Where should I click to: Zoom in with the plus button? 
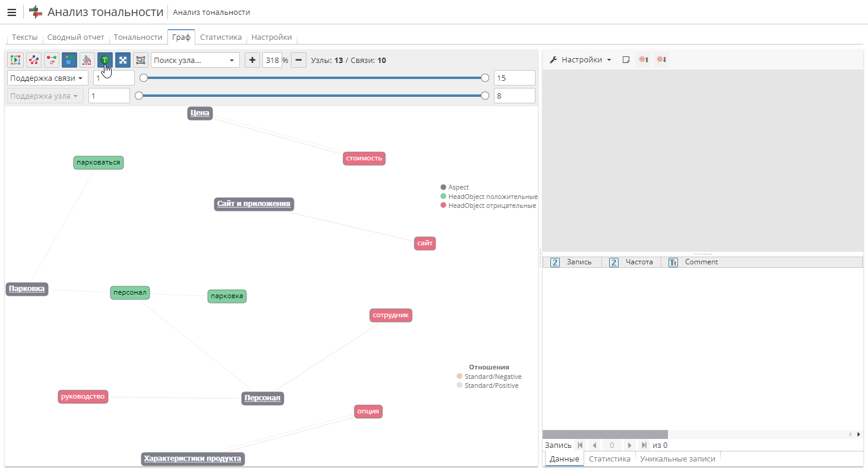[x=252, y=60]
